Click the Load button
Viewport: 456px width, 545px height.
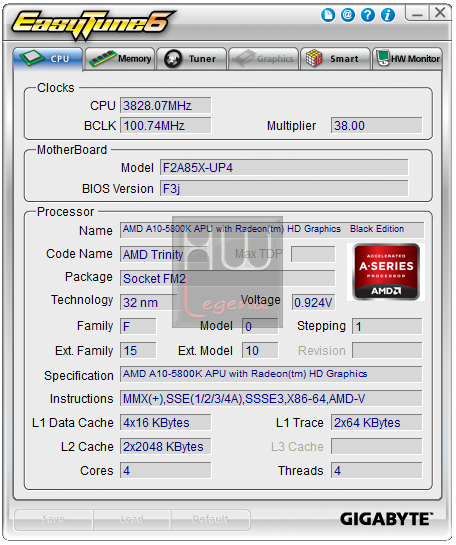[132, 520]
